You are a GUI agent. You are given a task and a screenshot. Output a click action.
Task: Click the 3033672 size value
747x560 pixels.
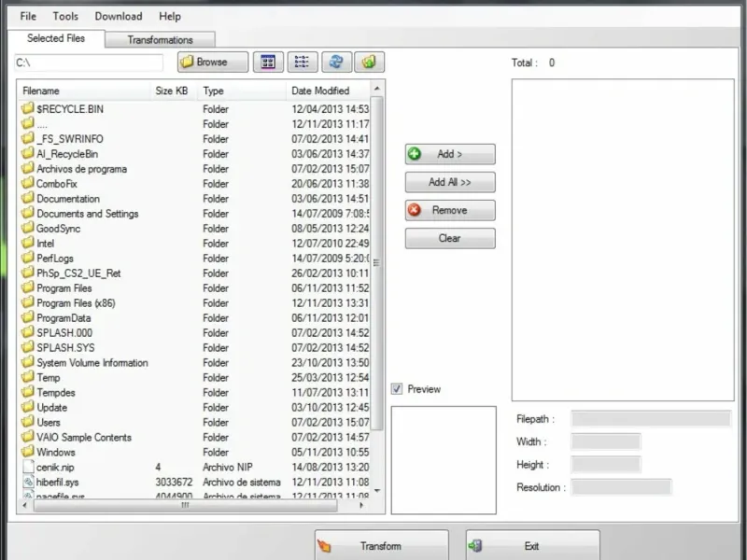pyautogui.click(x=174, y=482)
